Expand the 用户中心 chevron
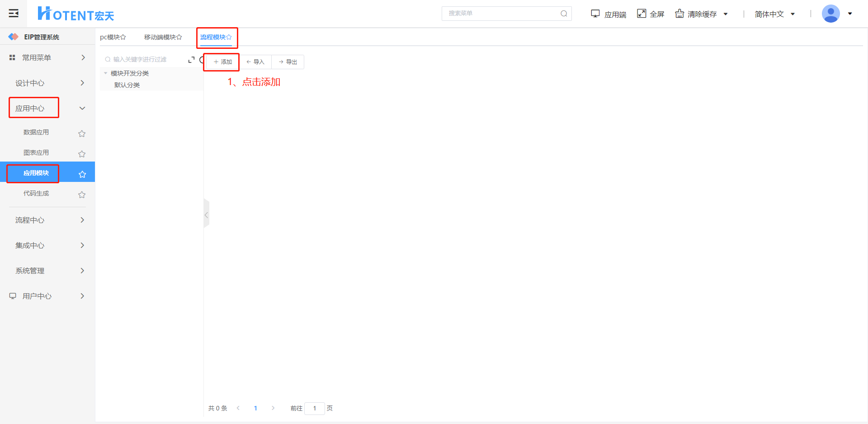Viewport: 868px width, 424px height. tap(82, 296)
